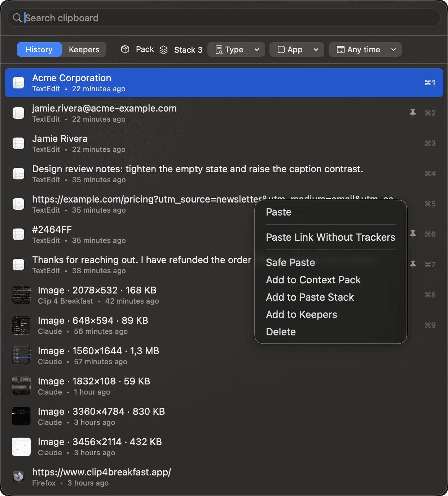This screenshot has width=448, height=496.
Task: Click TextEdit icon for Acme Corporation
Action: 18,83
